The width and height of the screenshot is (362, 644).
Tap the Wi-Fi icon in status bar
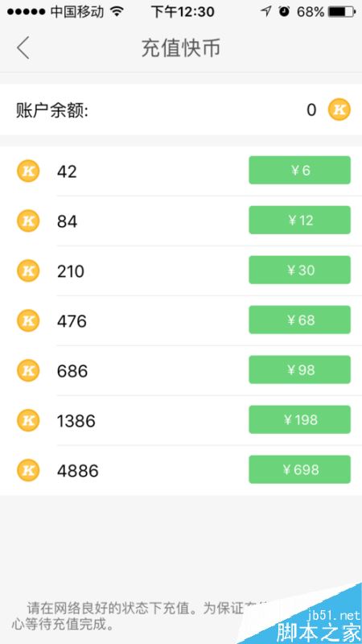[117, 11]
